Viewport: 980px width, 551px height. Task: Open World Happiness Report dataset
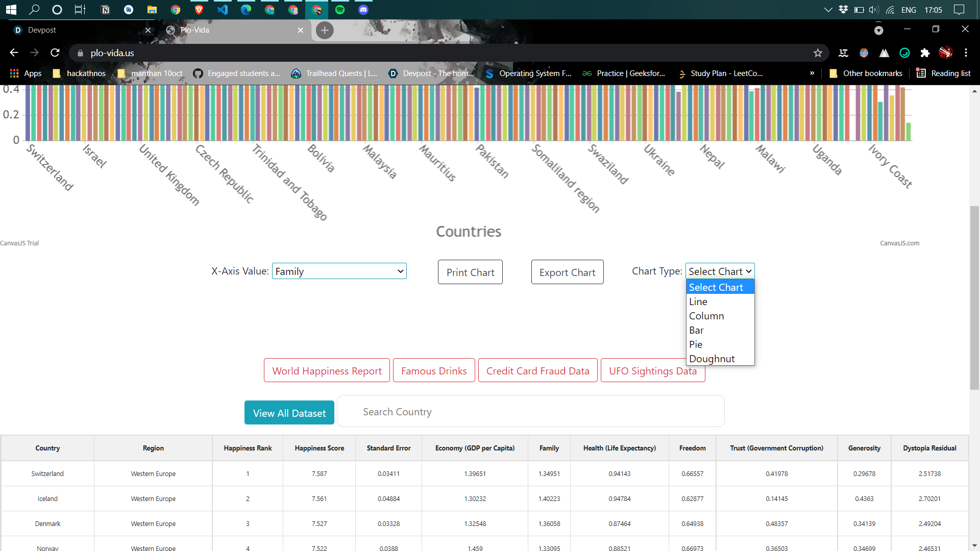pyautogui.click(x=327, y=371)
